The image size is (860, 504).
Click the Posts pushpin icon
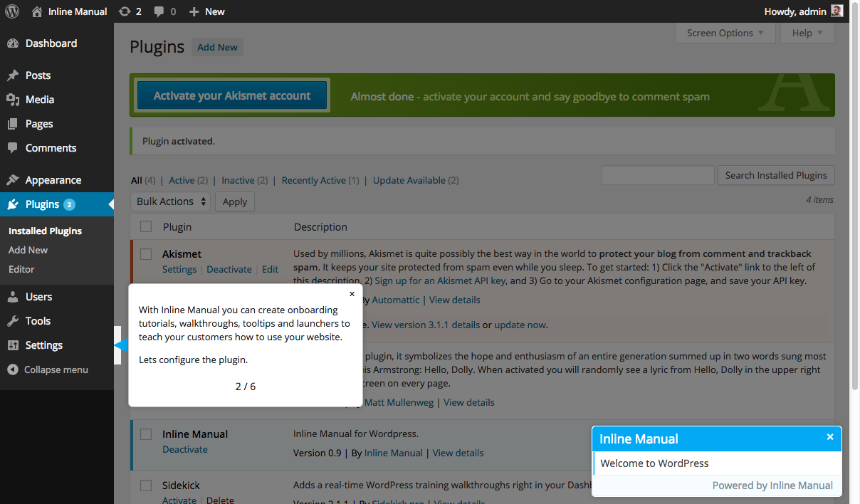pos(13,75)
